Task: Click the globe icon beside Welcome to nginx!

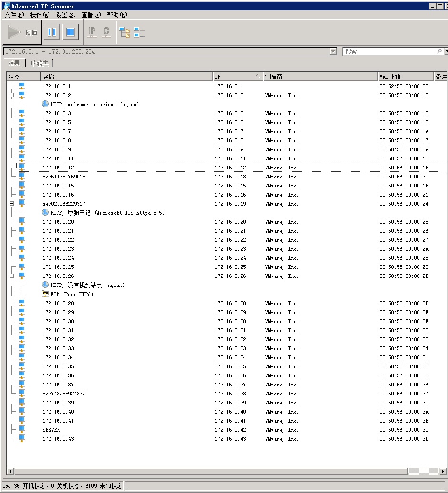Action: coord(45,104)
